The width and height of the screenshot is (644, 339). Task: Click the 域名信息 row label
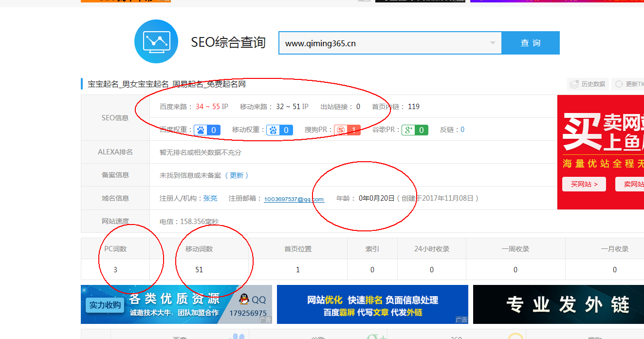(x=115, y=198)
